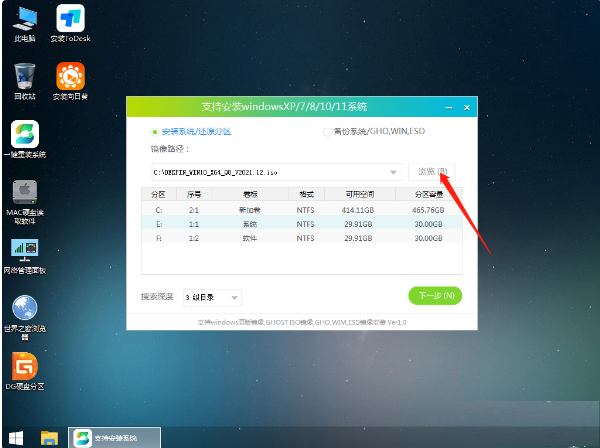Open File Explorer from the taskbar
600x448 pixels.
[48, 438]
